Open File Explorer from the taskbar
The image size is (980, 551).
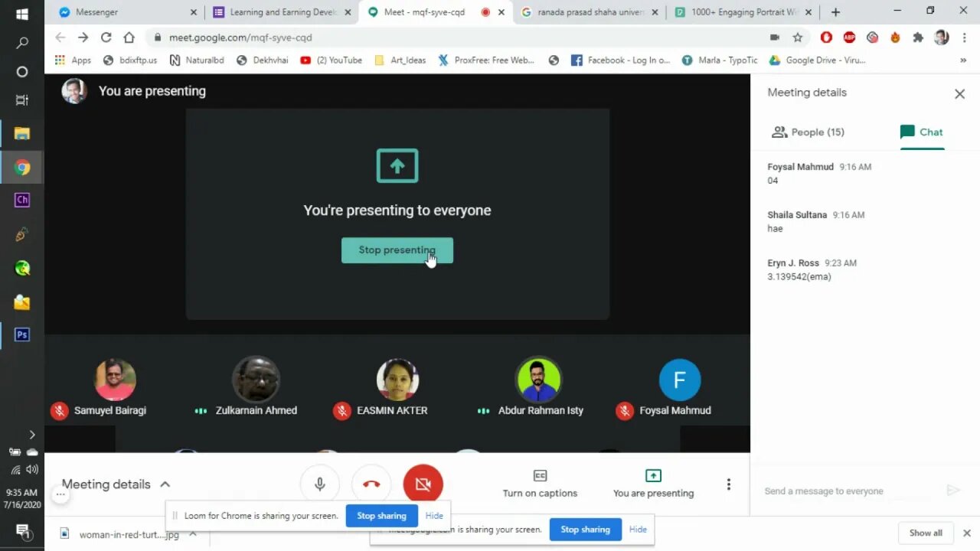pyautogui.click(x=21, y=134)
